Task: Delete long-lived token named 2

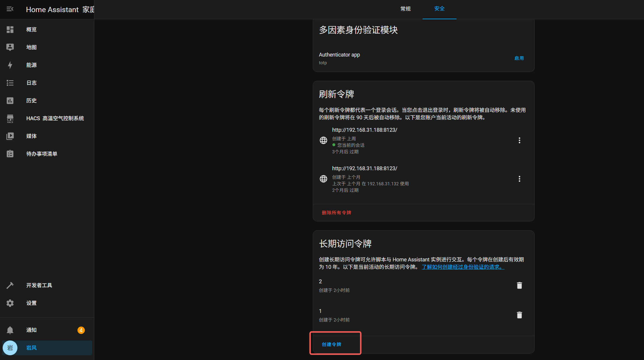Action: 519,285
